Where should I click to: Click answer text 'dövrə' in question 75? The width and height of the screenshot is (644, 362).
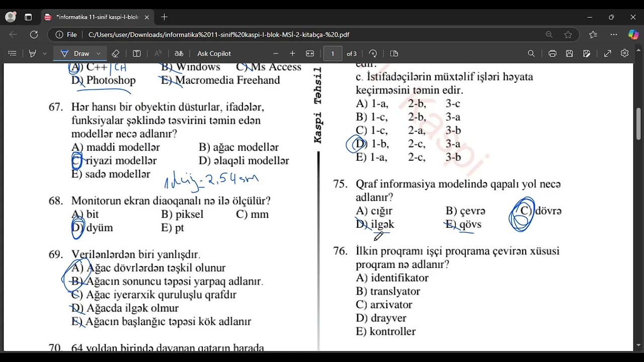tap(548, 211)
